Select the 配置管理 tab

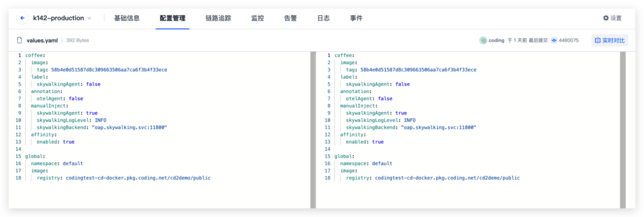173,18
